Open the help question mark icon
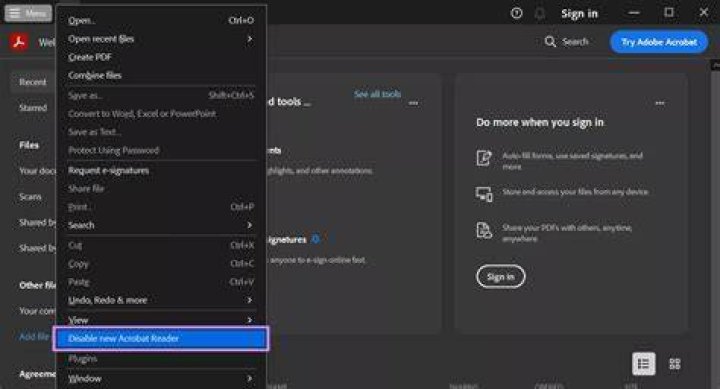Screen dimensions: 720x389 (517, 13)
